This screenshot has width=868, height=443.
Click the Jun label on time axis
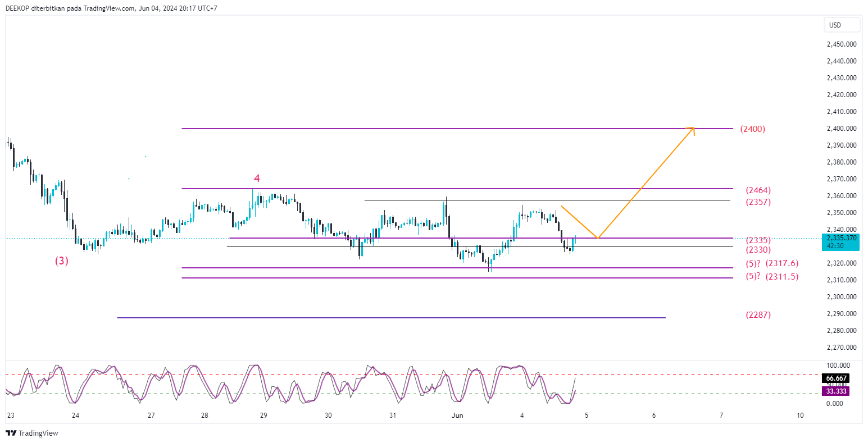457,415
